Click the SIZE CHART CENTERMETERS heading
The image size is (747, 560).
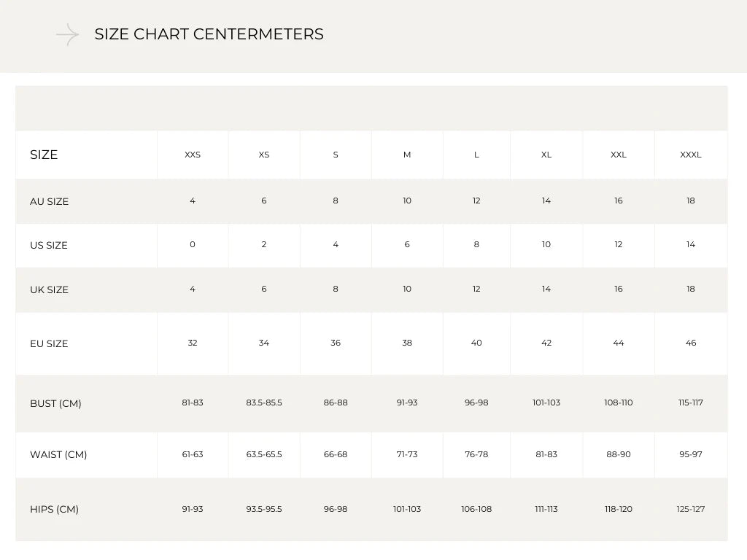coord(209,34)
